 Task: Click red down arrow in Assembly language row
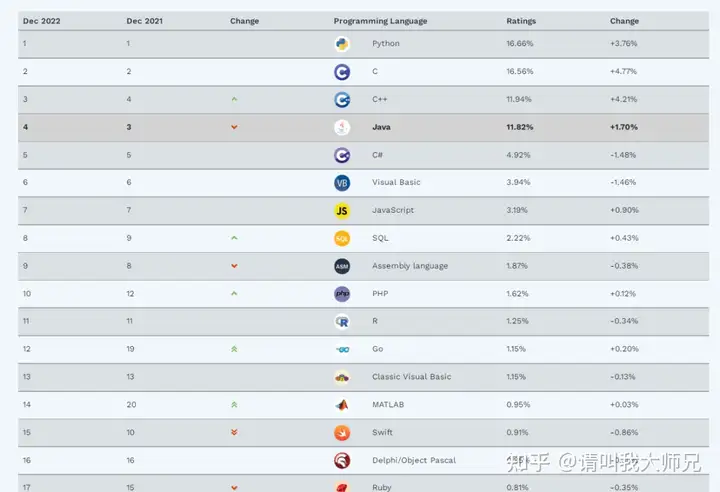[234, 266]
